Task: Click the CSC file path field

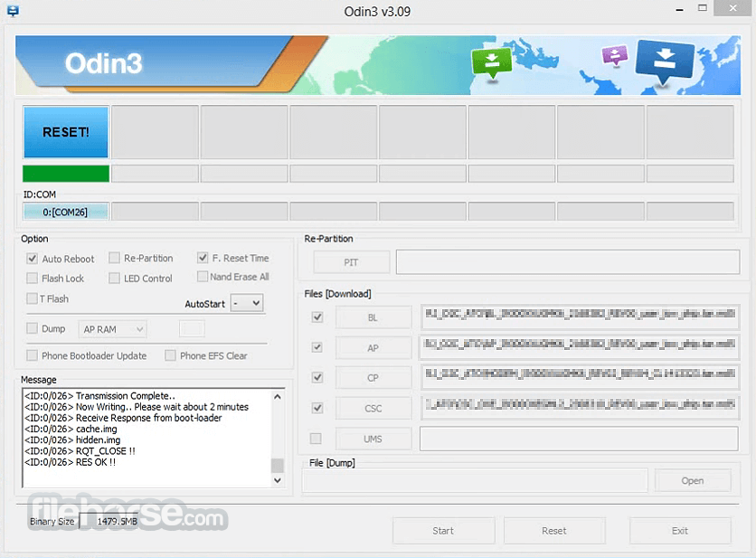Action: coord(580,408)
